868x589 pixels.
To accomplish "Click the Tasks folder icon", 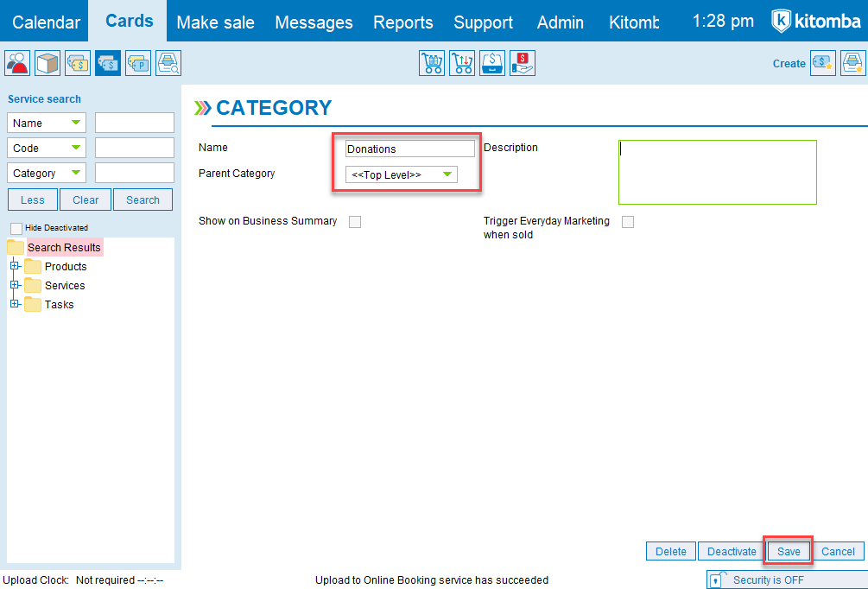I will (33, 305).
